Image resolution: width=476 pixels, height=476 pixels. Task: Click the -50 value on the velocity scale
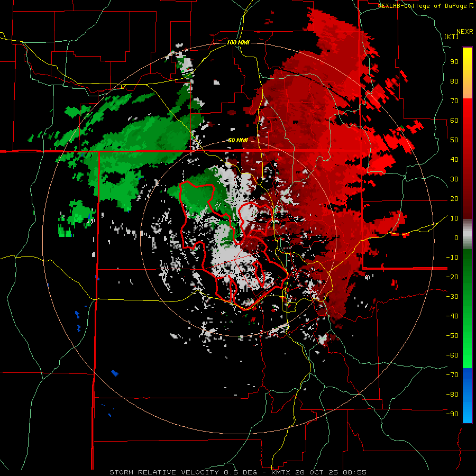[452, 336]
